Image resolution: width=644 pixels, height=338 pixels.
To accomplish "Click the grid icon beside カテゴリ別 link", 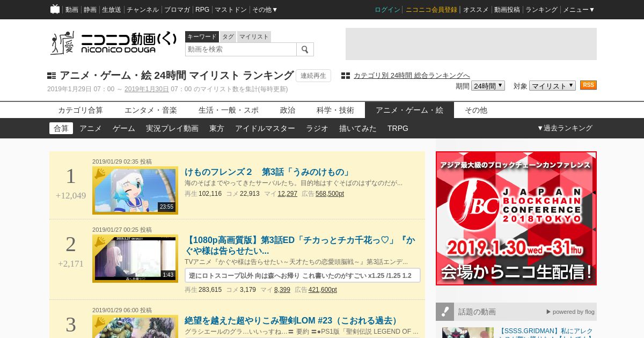I will (346, 76).
